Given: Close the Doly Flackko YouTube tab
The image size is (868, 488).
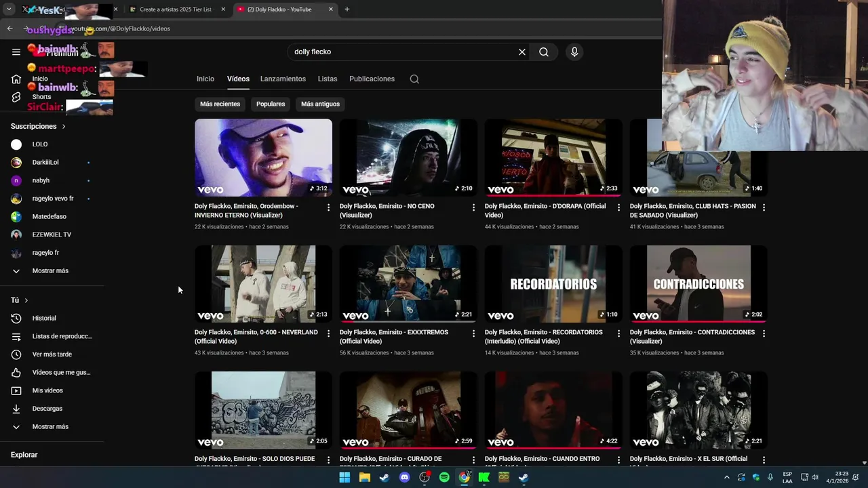Looking at the screenshot, I should point(331,9).
